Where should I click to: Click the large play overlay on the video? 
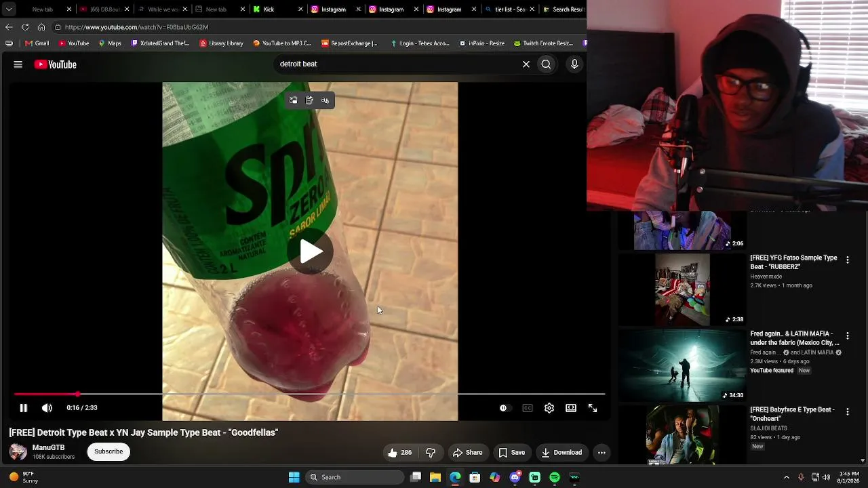(x=310, y=251)
